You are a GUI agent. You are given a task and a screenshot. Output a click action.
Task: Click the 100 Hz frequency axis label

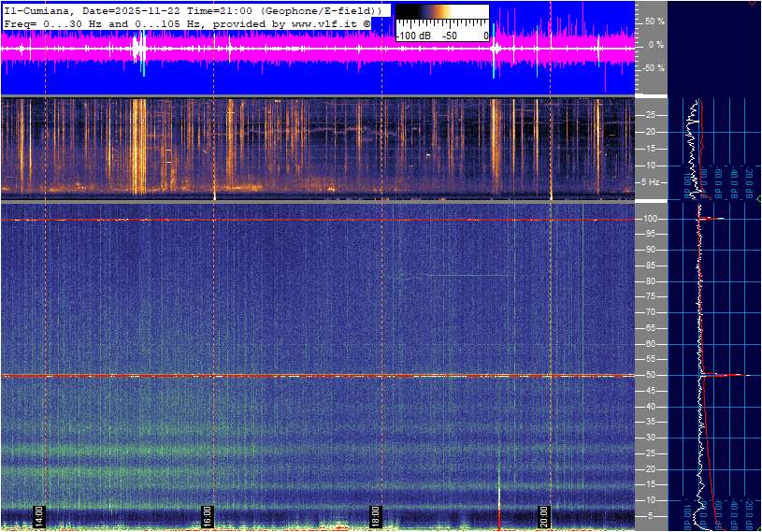click(x=652, y=219)
